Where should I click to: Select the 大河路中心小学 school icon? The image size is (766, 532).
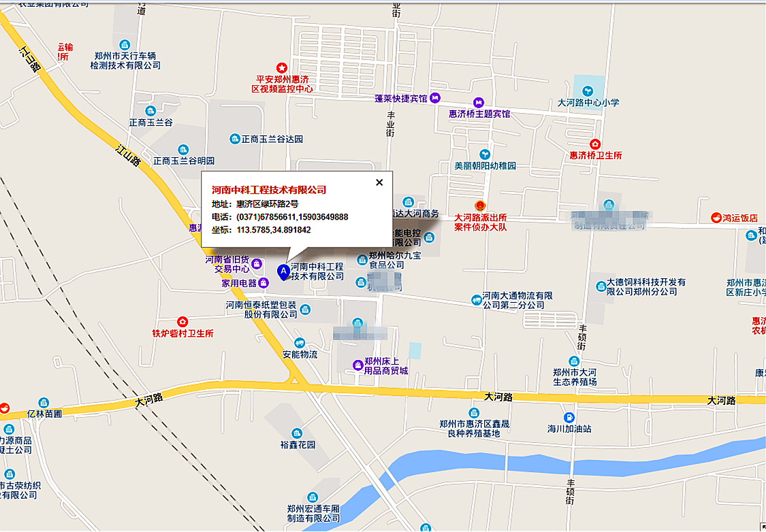[588, 91]
